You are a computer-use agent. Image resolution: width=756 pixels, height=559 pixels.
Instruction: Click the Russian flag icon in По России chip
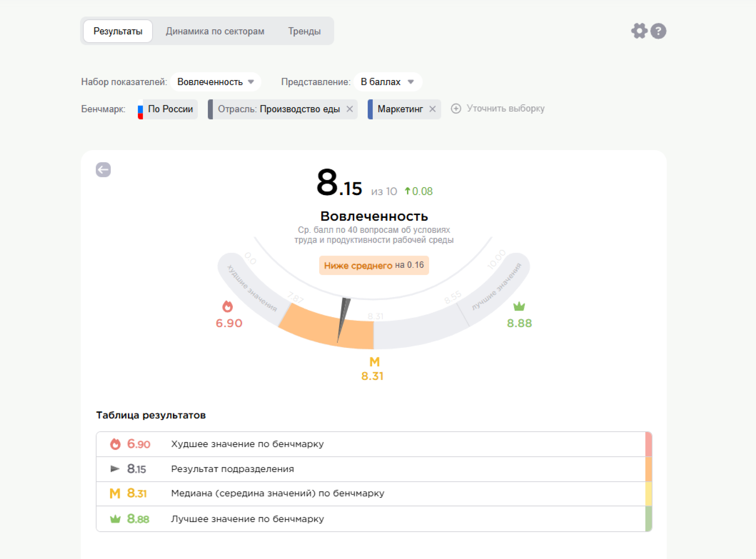(140, 109)
